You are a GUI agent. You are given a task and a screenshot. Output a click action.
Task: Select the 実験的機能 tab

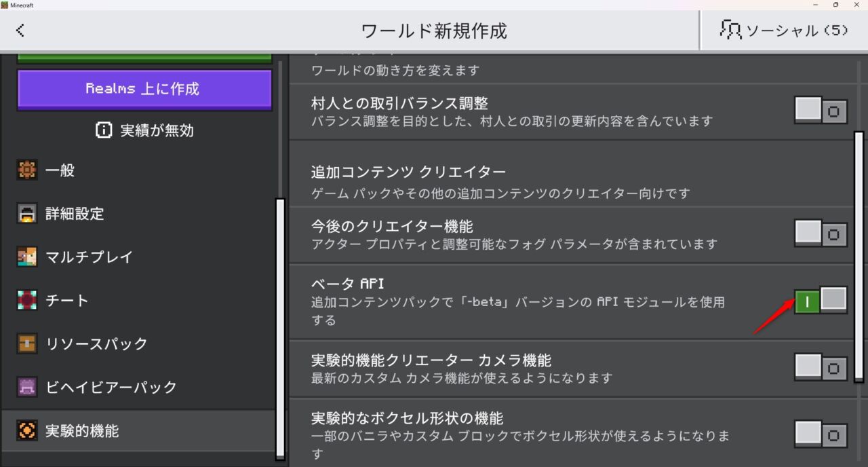tap(138, 430)
